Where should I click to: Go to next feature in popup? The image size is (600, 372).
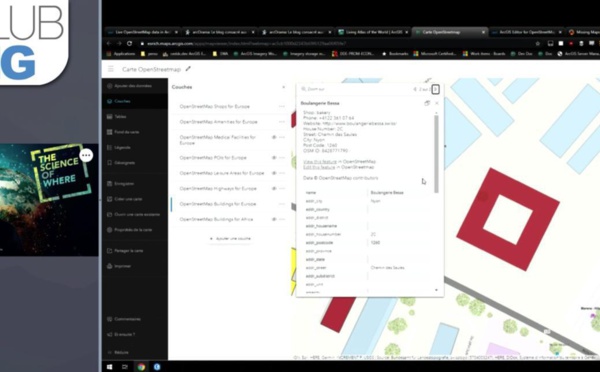(x=435, y=89)
